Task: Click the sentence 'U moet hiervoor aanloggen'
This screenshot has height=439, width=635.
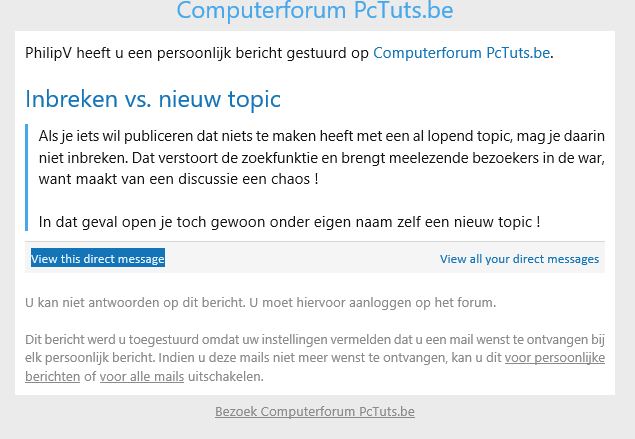Action: point(373,303)
